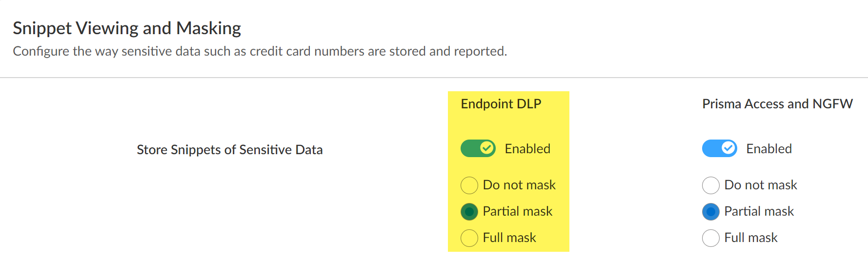
Task: Select Endpoint DLP 'Partial mask' radio button
Action: tap(469, 212)
